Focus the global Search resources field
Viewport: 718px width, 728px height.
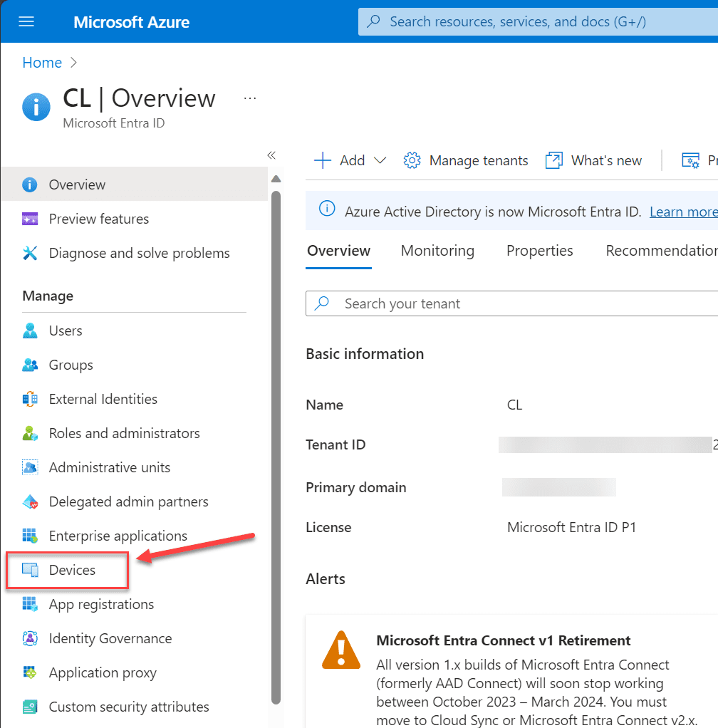pos(538,21)
